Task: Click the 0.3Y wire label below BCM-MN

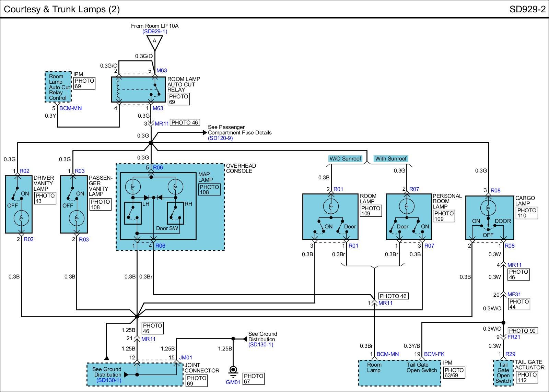Action: [x=50, y=116]
